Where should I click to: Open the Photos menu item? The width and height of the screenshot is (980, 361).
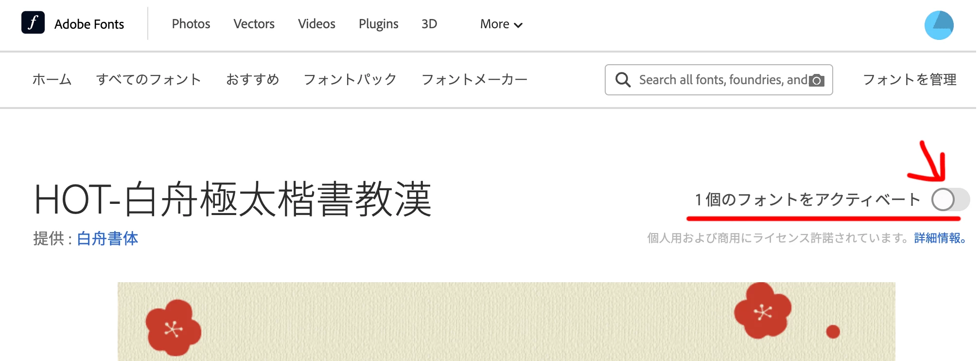point(191,24)
